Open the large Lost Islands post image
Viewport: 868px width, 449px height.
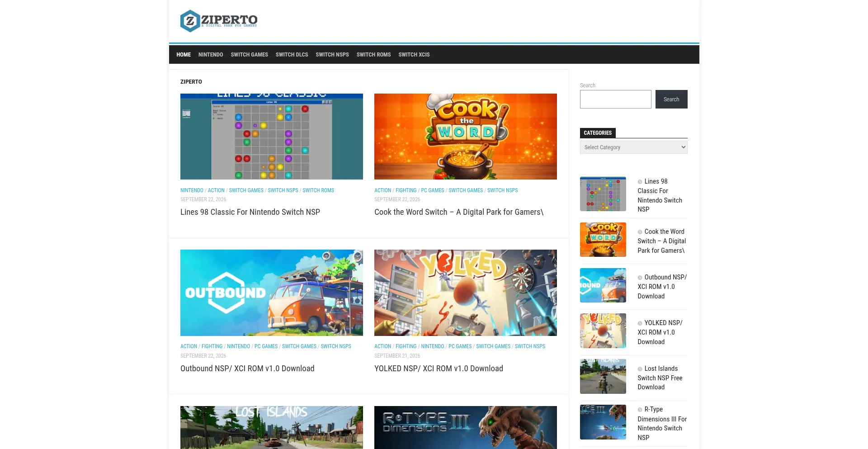(272, 427)
